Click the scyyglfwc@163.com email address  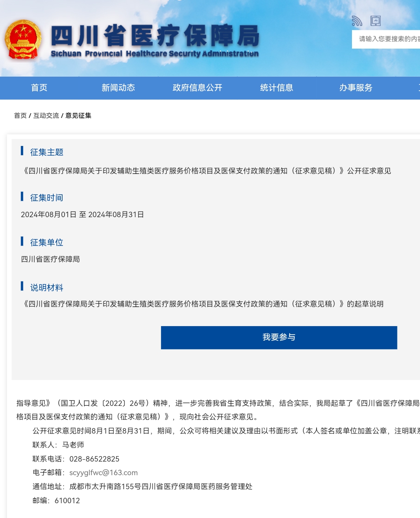103,472
